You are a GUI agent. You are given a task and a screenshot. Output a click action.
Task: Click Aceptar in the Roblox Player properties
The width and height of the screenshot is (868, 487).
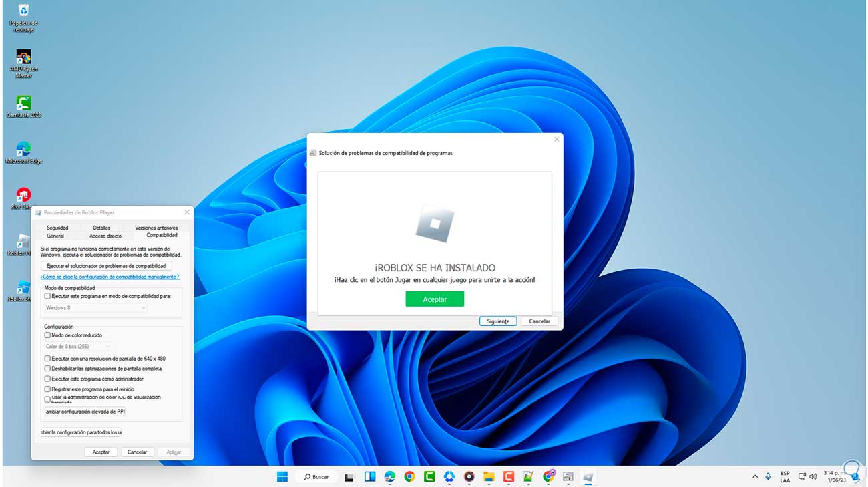[101, 452]
